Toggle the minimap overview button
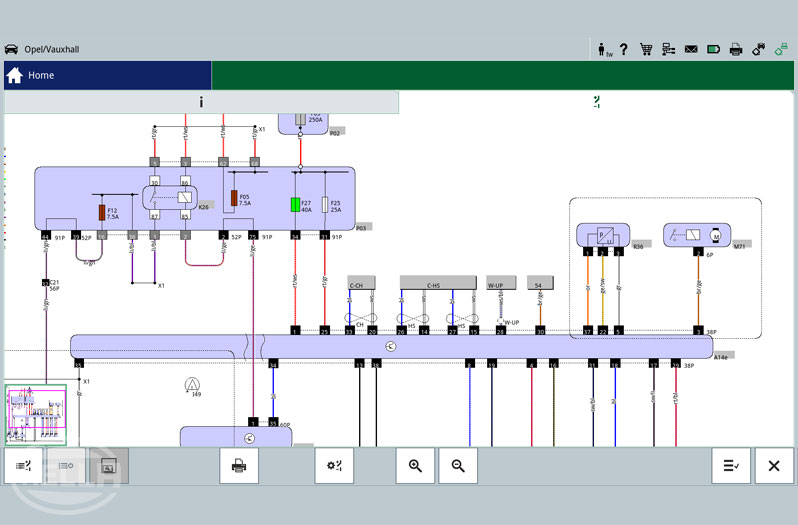The image size is (798, 525). [109, 466]
